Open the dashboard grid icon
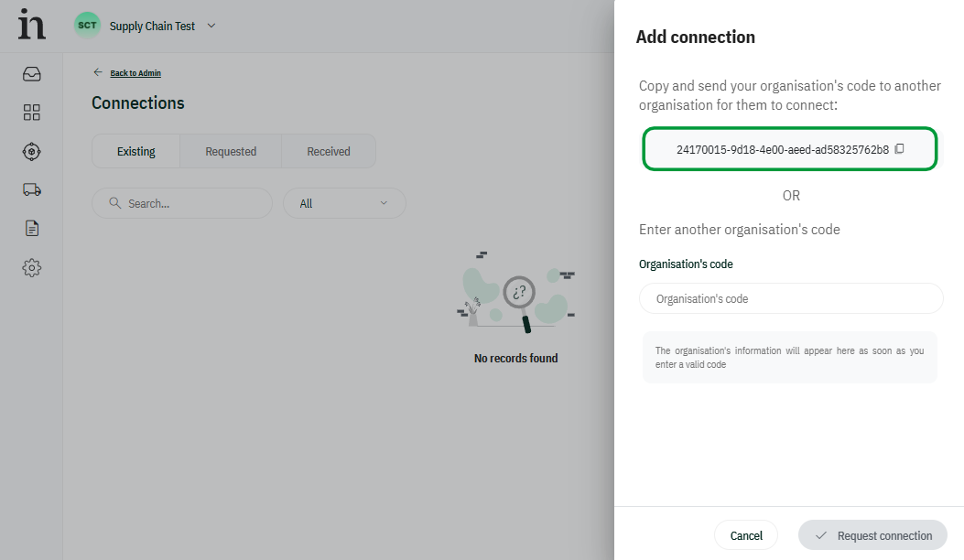Screen dimensions: 964x560 click(x=32, y=113)
